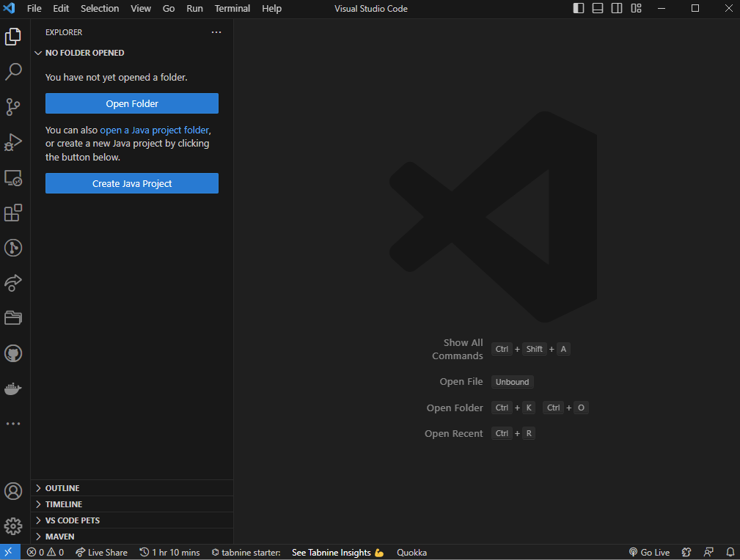Screen dimensions: 740x560
Task: Open the Source Control view icon
Action: point(13,107)
